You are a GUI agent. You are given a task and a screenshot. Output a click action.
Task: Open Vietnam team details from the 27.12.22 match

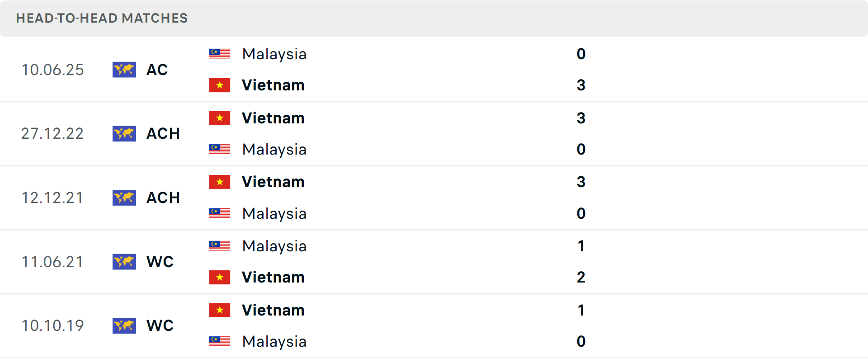click(x=273, y=118)
